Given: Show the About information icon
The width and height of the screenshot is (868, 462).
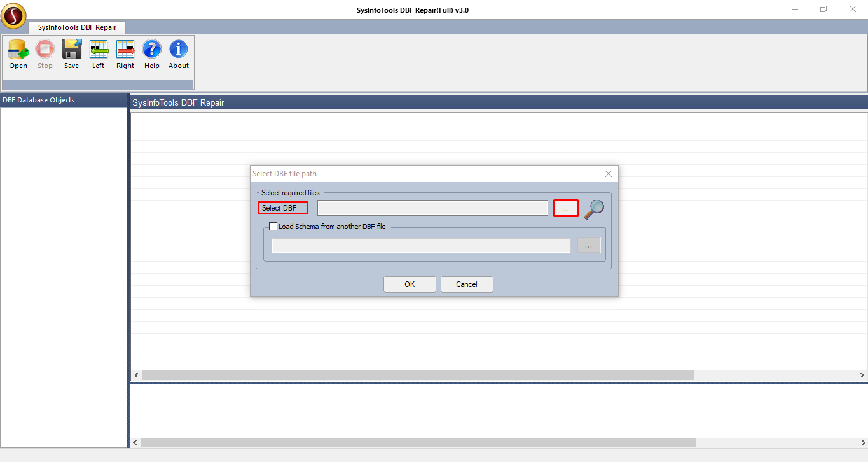Looking at the screenshot, I should pos(179,50).
